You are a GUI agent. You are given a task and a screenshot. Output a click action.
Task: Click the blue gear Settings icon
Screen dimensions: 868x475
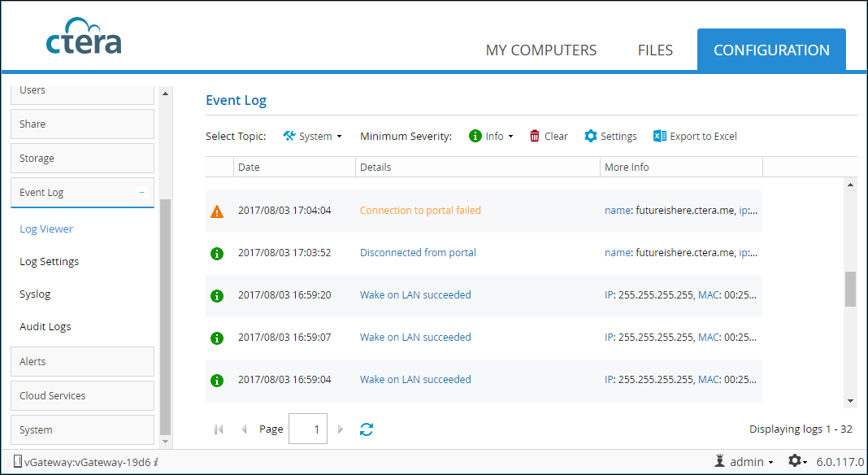(x=591, y=136)
